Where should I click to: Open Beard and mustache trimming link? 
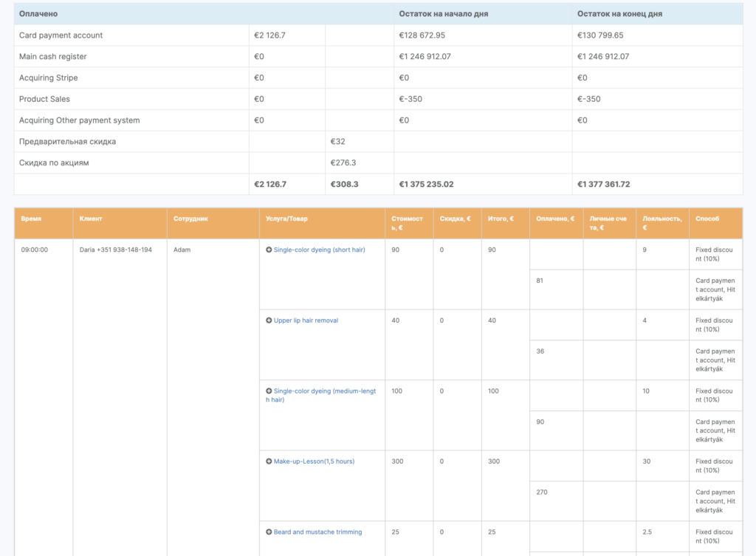click(317, 532)
